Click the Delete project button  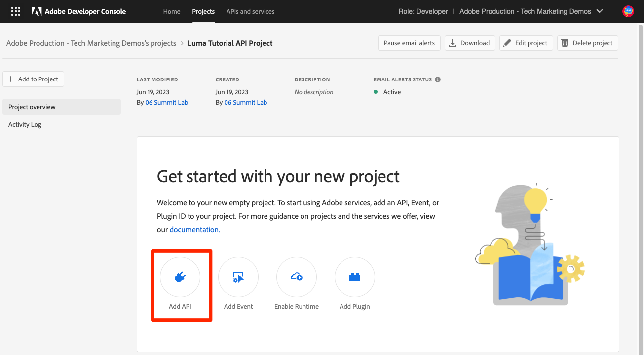(x=587, y=43)
